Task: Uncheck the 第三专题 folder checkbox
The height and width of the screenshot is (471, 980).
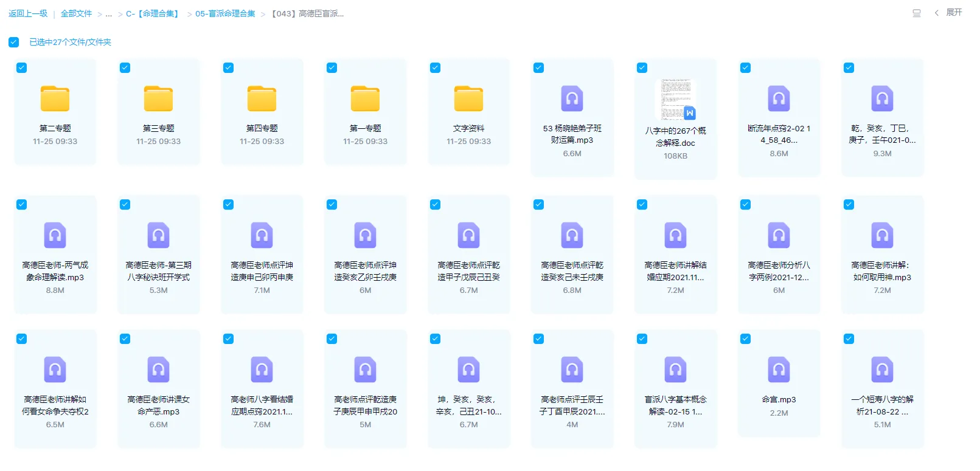Action: click(x=125, y=68)
